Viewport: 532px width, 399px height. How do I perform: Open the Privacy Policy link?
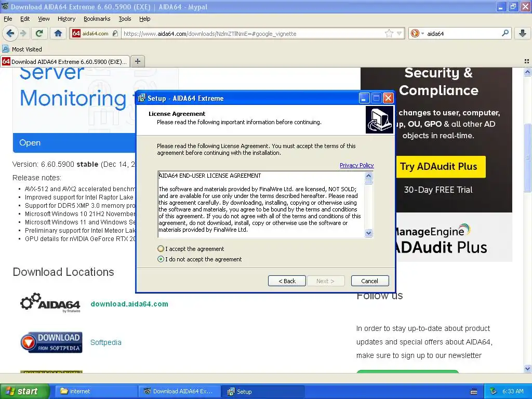356,165
